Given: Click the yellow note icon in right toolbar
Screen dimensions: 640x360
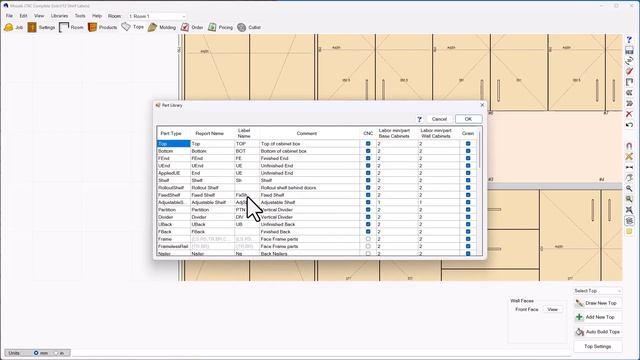Looking at the screenshot, I should [x=629, y=231].
